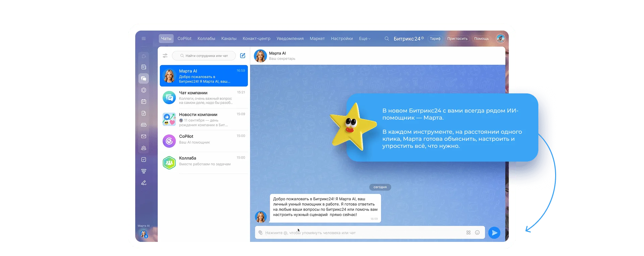Click the welcome message from Марта AI
The width and height of the screenshot is (644, 256).
[325, 208]
